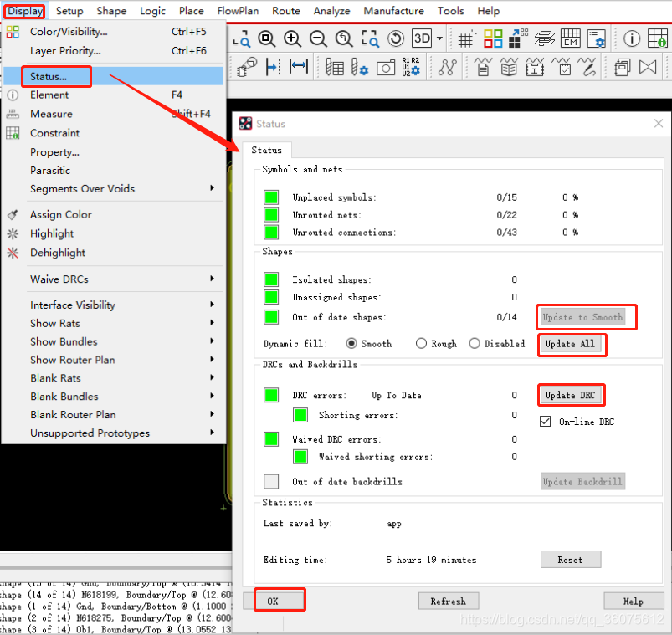
Task: Open the Setup menu
Action: [69, 11]
